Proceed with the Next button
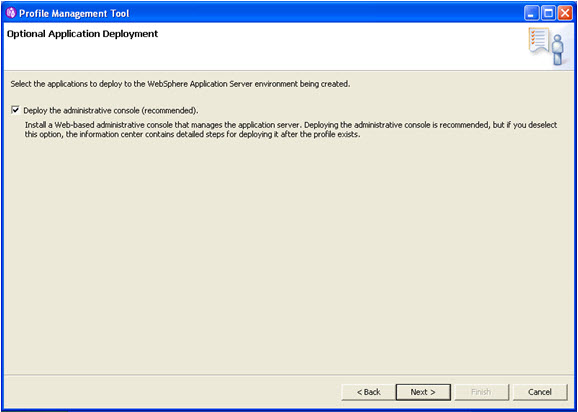 423,392
